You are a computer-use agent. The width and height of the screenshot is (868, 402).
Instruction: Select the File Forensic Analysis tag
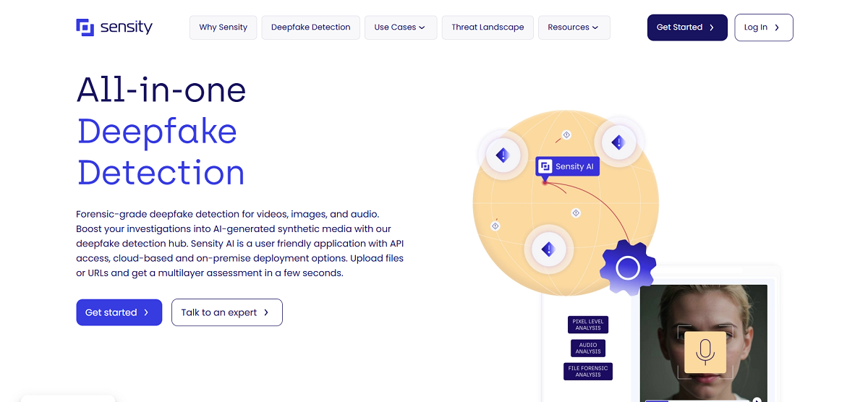(588, 372)
